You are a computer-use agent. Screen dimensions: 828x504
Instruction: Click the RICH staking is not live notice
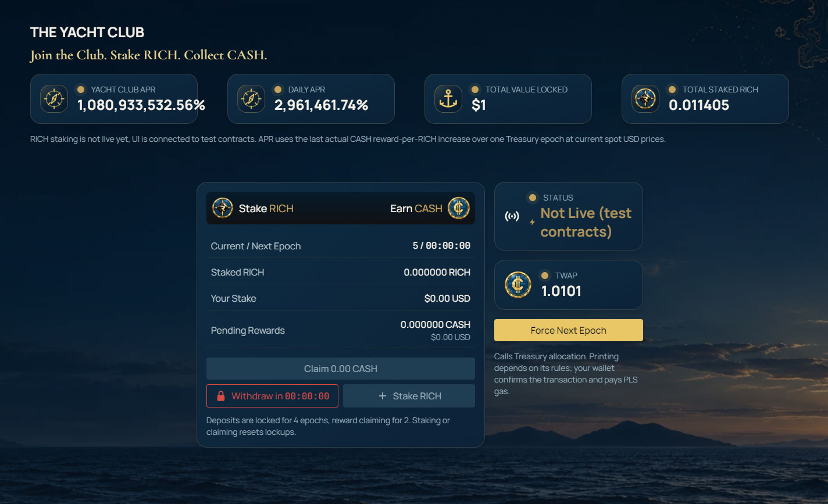point(348,140)
